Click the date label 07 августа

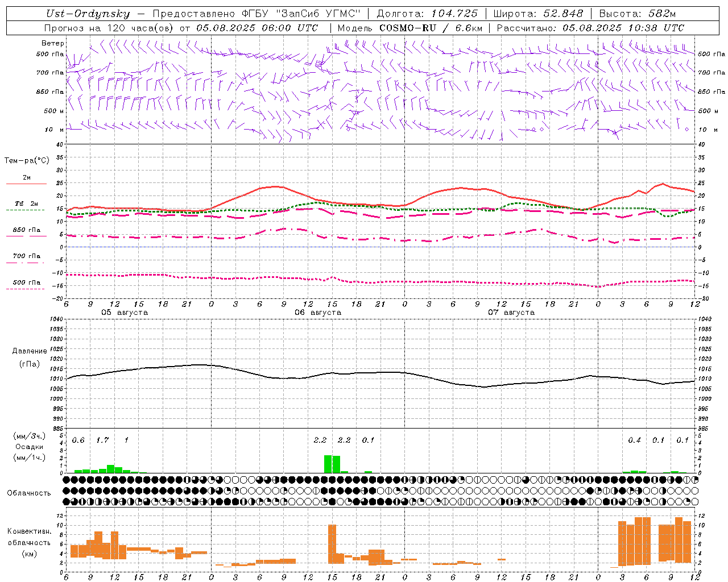(x=511, y=313)
